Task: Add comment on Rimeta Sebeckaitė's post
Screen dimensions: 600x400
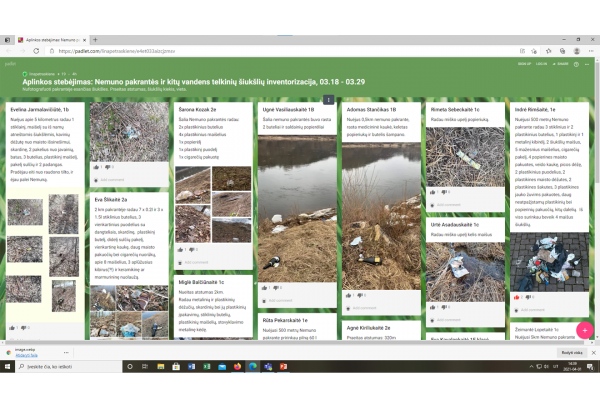Action: pos(448,205)
